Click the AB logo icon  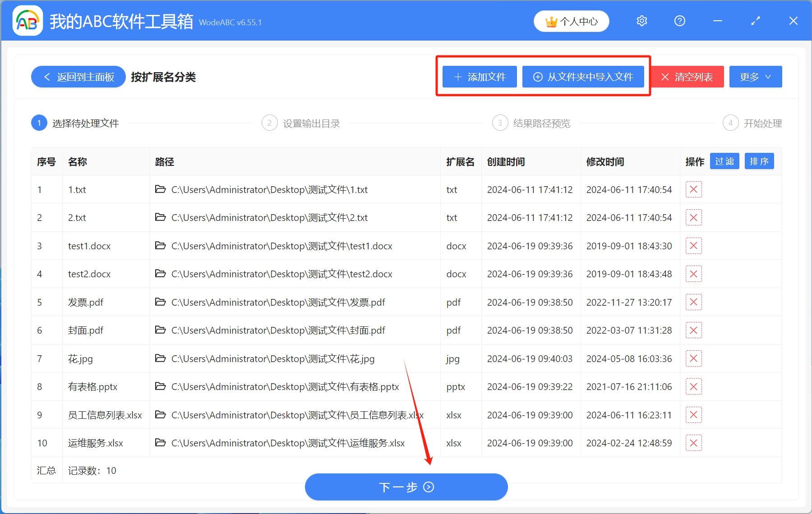28,20
